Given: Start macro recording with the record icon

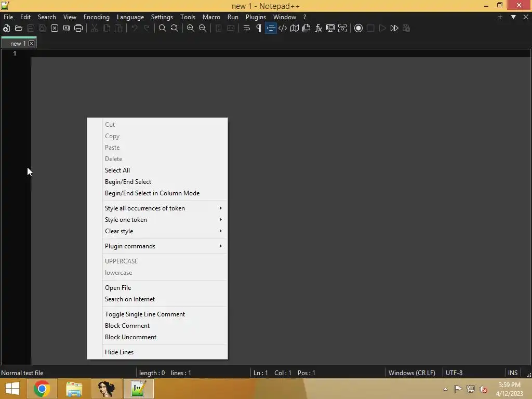Looking at the screenshot, I should [358, 28].
